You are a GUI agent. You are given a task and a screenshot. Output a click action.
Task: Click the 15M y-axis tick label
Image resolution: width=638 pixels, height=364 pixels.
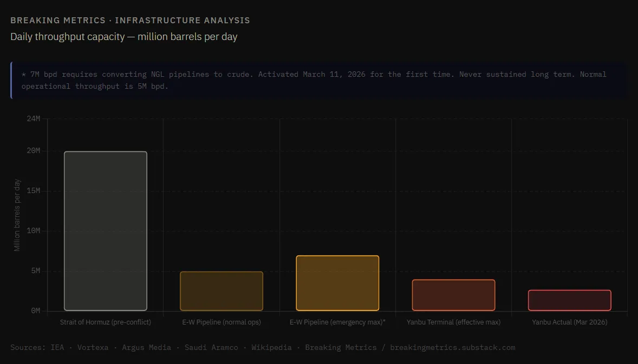[x=33, y=190]
